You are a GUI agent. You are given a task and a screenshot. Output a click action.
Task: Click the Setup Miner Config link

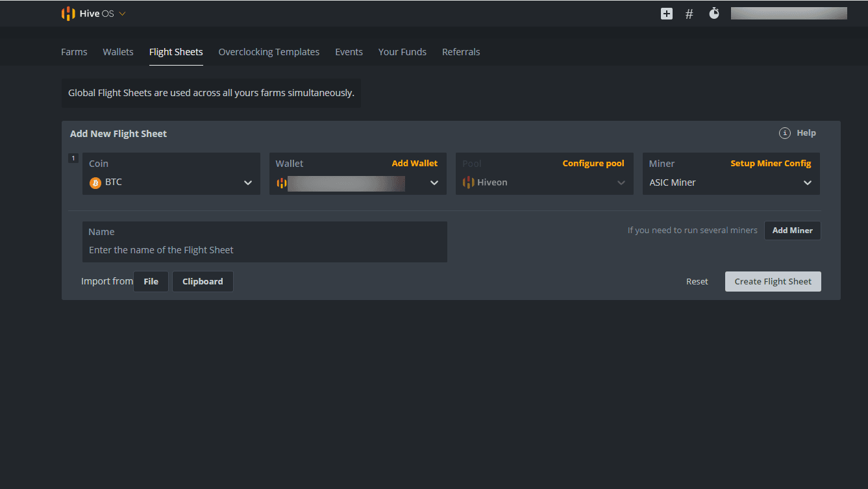tap(771, 164)
